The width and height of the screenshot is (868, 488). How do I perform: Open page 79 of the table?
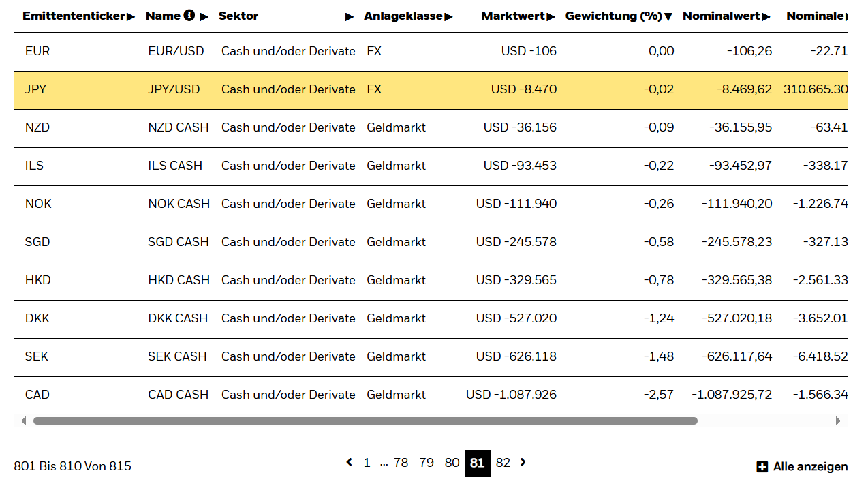tap(427, 463)
